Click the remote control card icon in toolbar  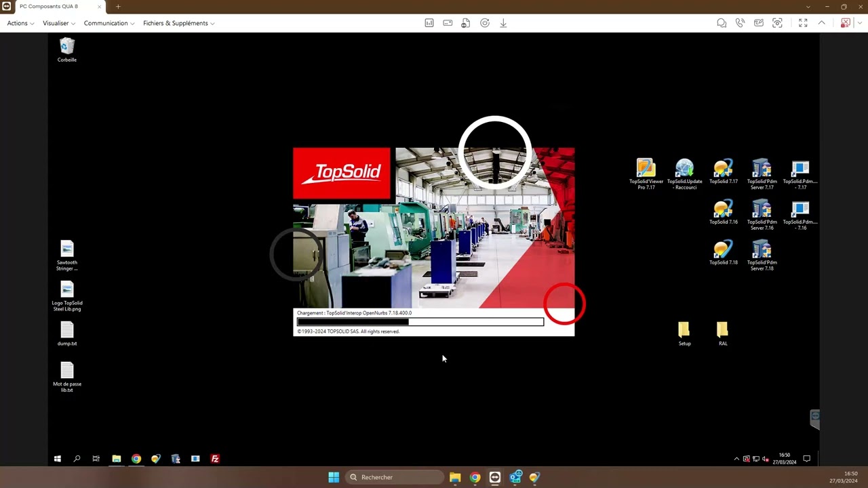(x=448, y=23)
